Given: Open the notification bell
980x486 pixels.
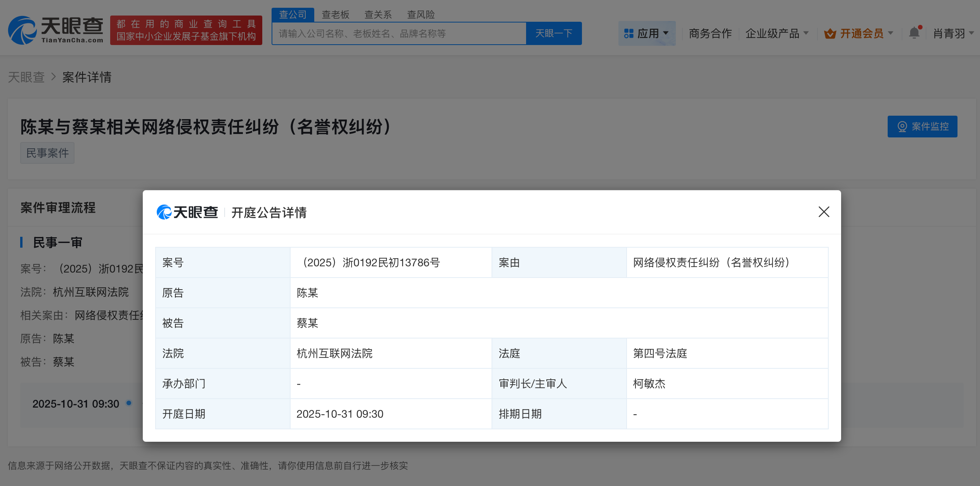Looking at the screenshot, I should (914, 33).
